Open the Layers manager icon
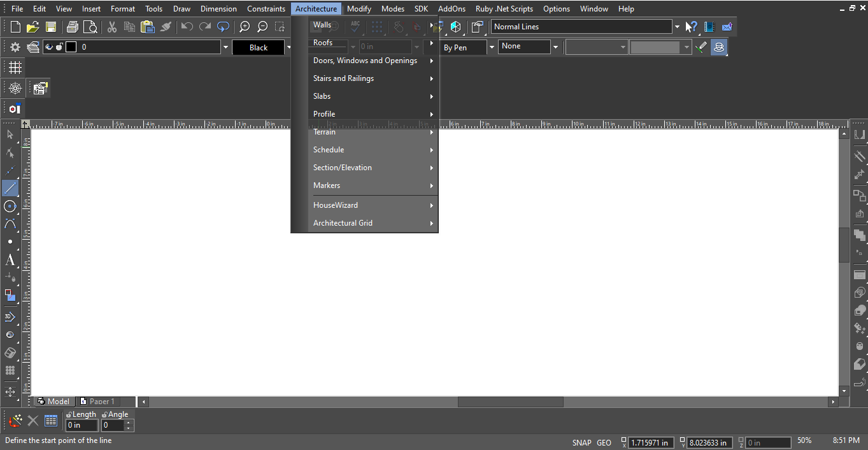Image resolution: width=868 pixels, height=450 pixels. (33, 47)
